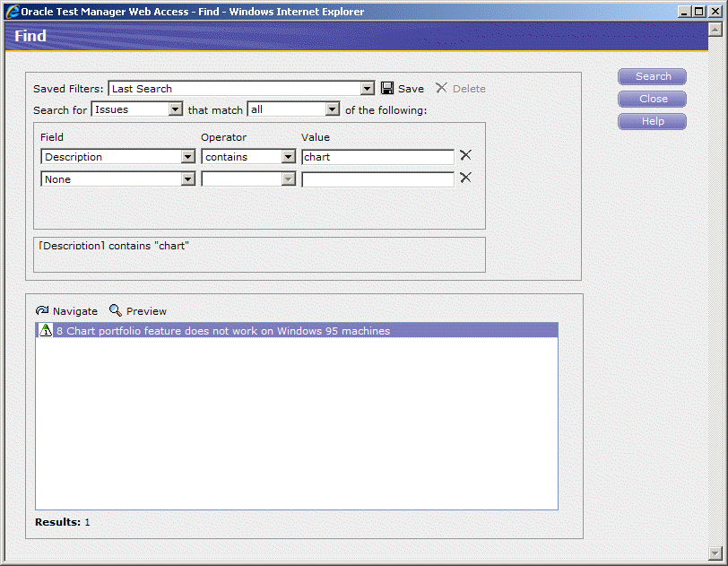Remove the Description criteria row
The image size is (728, 566).
(465, 155)
